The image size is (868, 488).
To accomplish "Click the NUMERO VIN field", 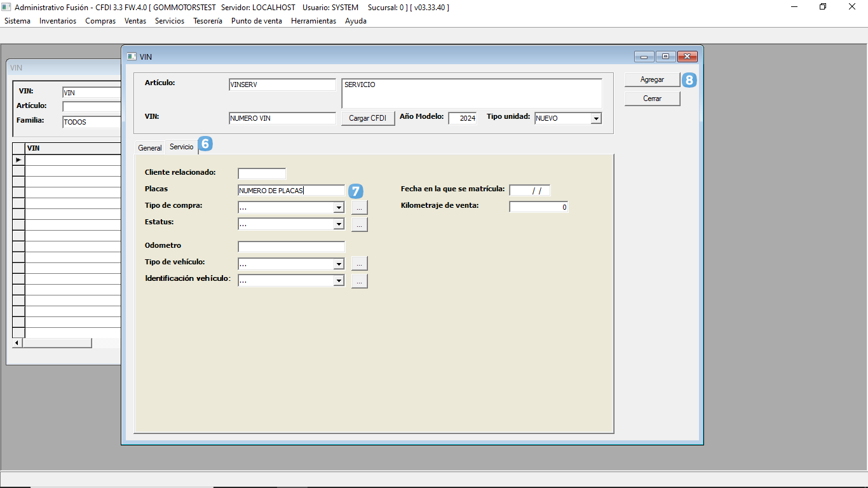I will tap(282, 118).
